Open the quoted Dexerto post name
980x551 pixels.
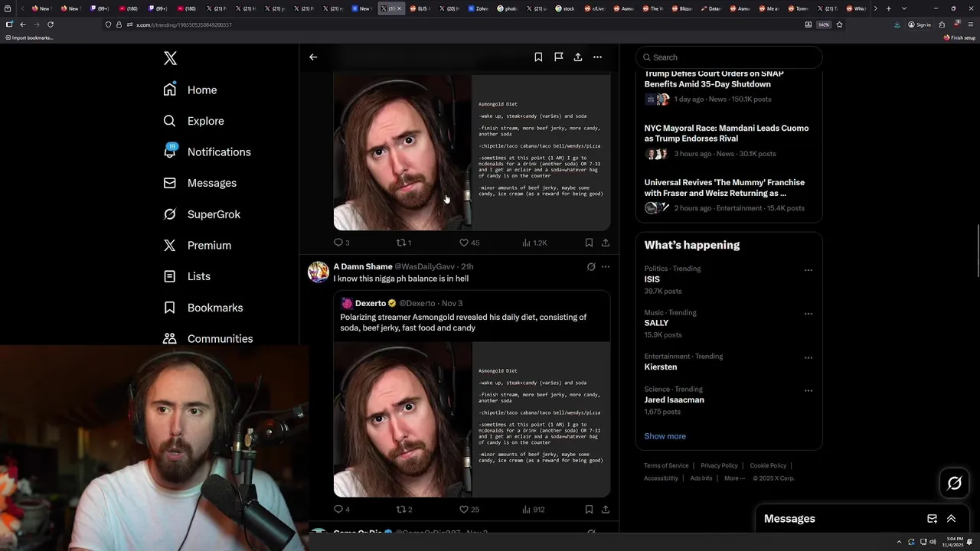(x=371, y=303)
